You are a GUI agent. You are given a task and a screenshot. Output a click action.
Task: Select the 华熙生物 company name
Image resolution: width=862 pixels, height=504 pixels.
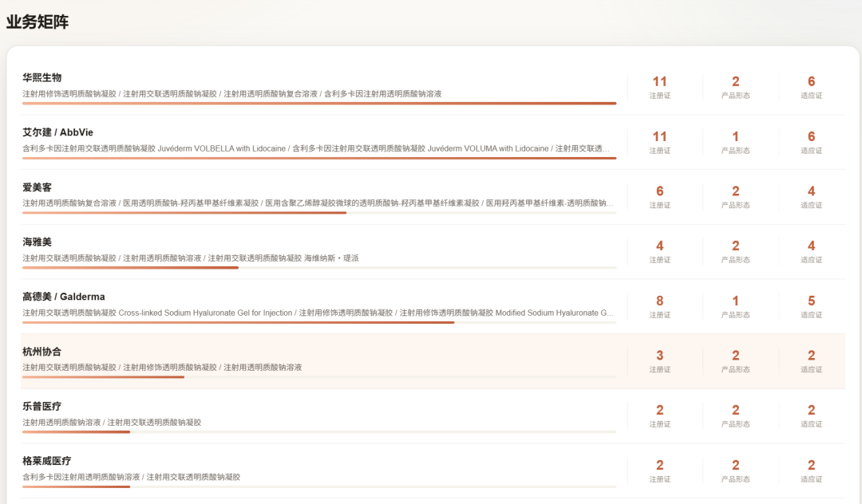point(42,77)
